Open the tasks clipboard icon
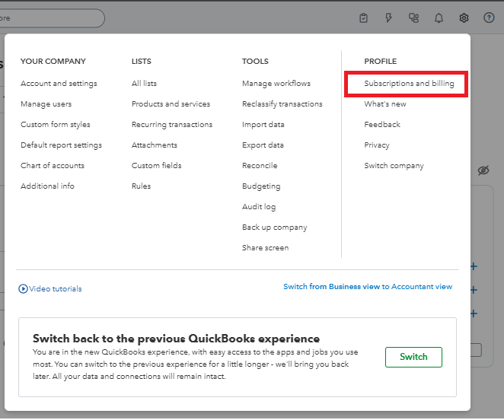 click(364, 18)
